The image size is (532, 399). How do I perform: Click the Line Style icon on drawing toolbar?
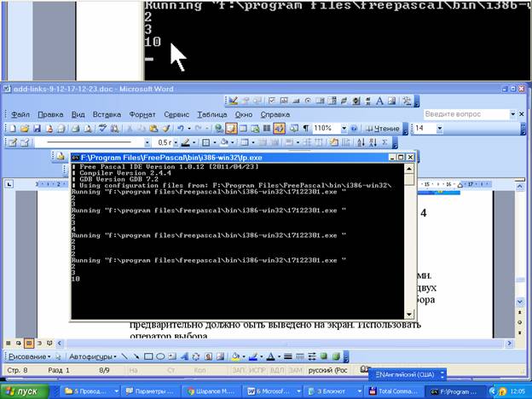[x=288, y=356]
